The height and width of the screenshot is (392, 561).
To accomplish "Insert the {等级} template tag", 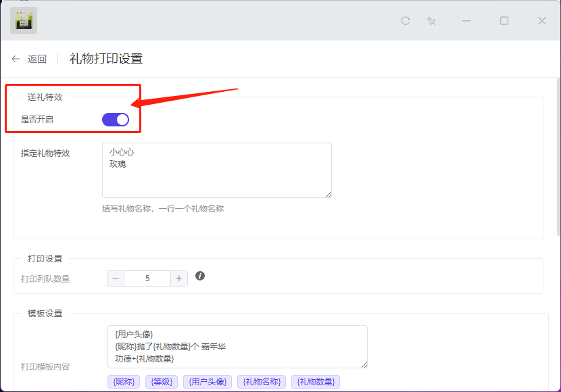I will coord(162,382).
